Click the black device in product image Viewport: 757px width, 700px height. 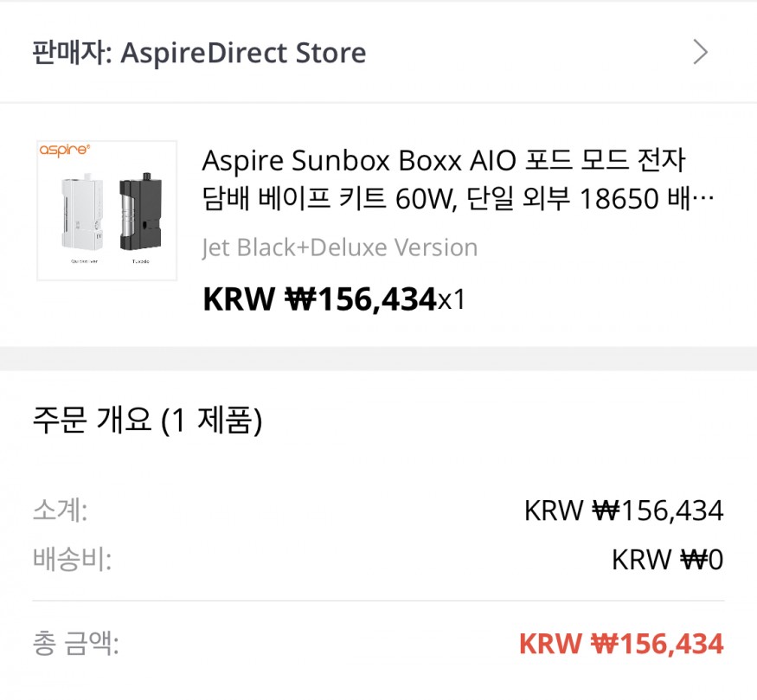[138, 210]
